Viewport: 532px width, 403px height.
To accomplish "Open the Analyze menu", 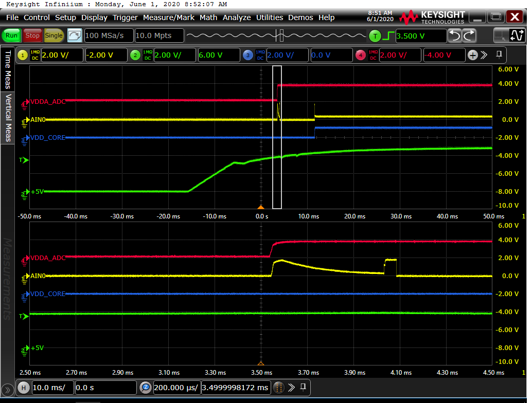I will tap(237, 17).
